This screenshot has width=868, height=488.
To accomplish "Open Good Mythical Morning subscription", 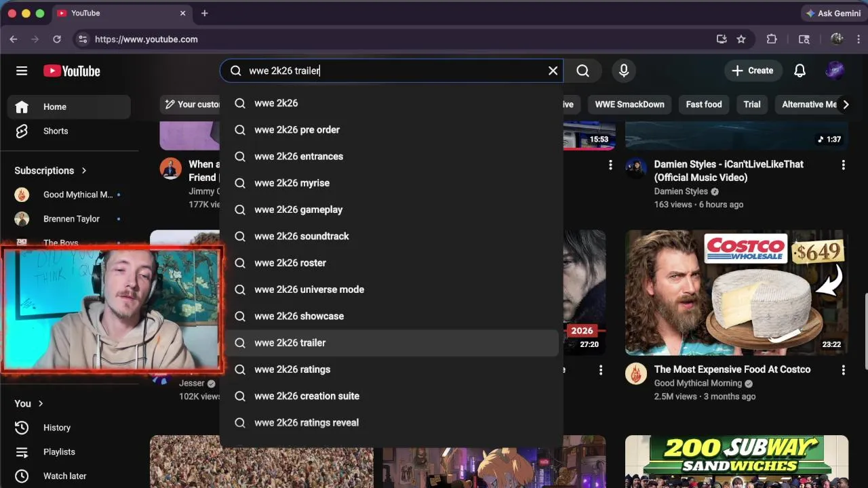I will pos(68,195).
